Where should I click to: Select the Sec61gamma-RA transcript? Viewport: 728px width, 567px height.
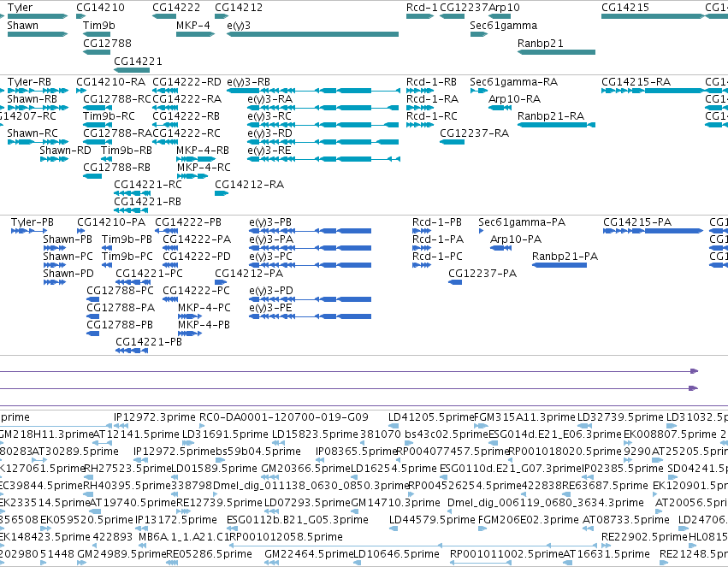tap(479, 91)
